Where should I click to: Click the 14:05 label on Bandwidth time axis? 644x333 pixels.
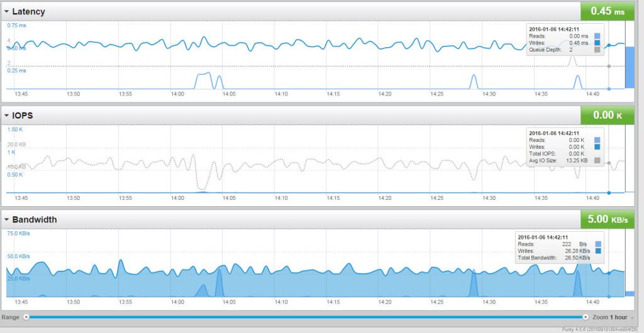coord(229,302)
